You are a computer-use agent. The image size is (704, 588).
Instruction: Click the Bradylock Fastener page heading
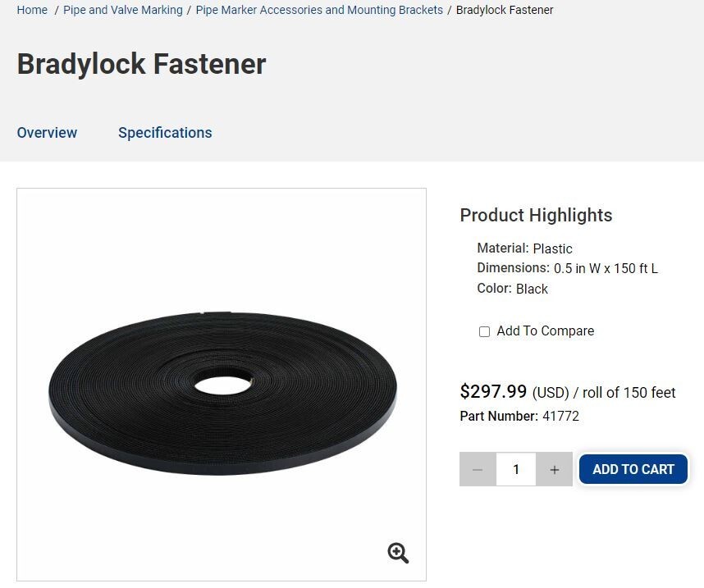coord(141,64)
